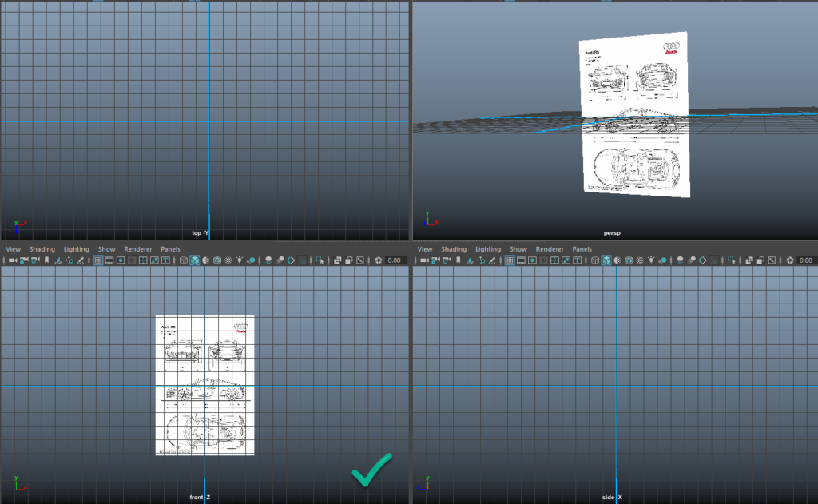Click Lock Camera icon in front view toolbar
The image size is (818, 504).
pos(23,260)
